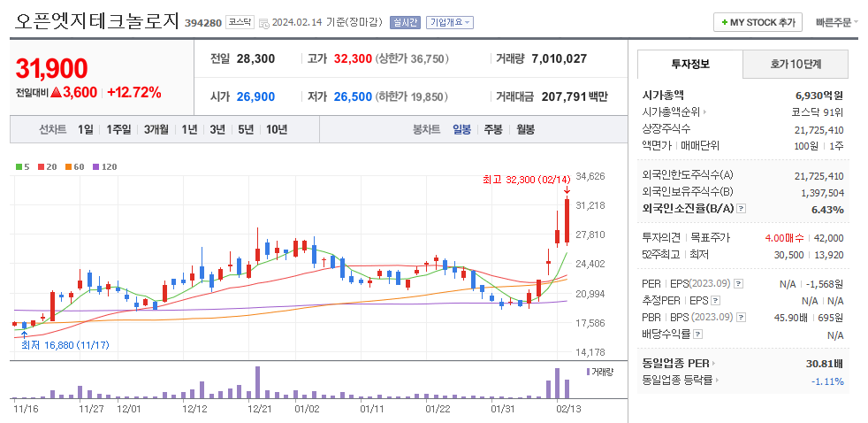Open the 동일업종 등락률 arrow link
The height and width of the screenshot is (423, 868).
(681, 381)
